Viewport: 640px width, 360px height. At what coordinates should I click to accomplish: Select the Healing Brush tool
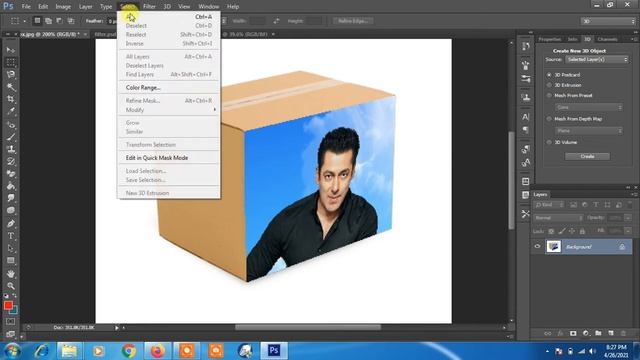click(11, 124)
